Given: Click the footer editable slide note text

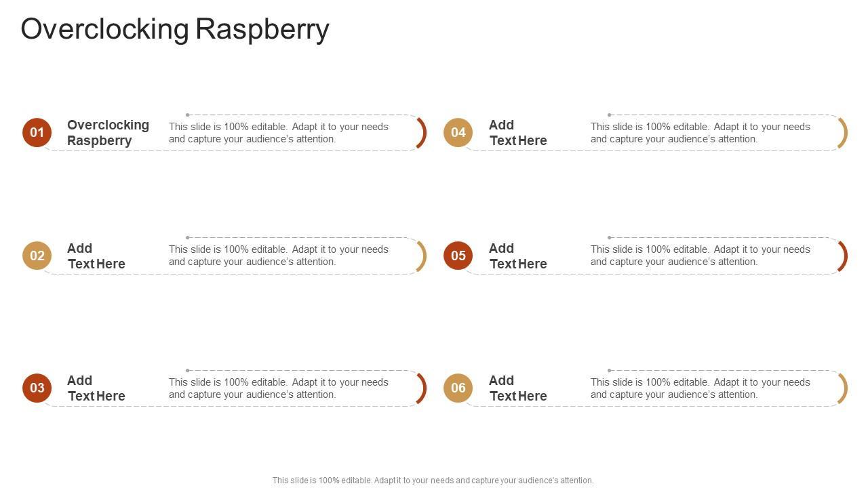Looking at the screenshot, I should tap(433, 481).
